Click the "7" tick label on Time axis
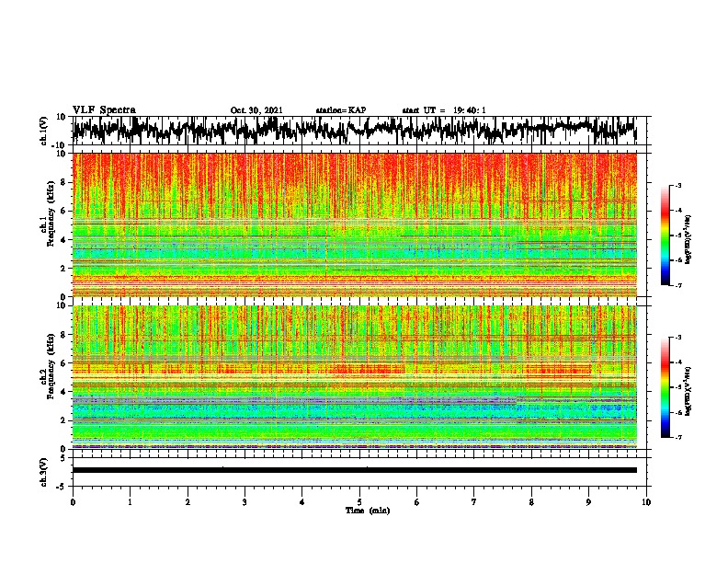728x563 pixels. tap(474, 502)
